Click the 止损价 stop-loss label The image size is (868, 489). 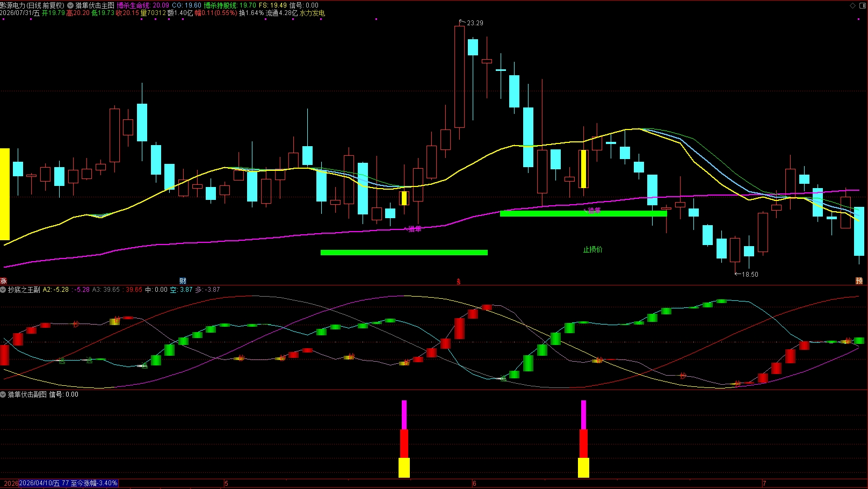coord(593,249)
